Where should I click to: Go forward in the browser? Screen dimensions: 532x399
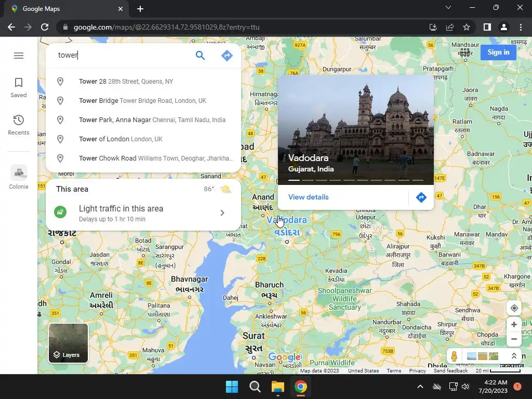click(x=28, y=27)
